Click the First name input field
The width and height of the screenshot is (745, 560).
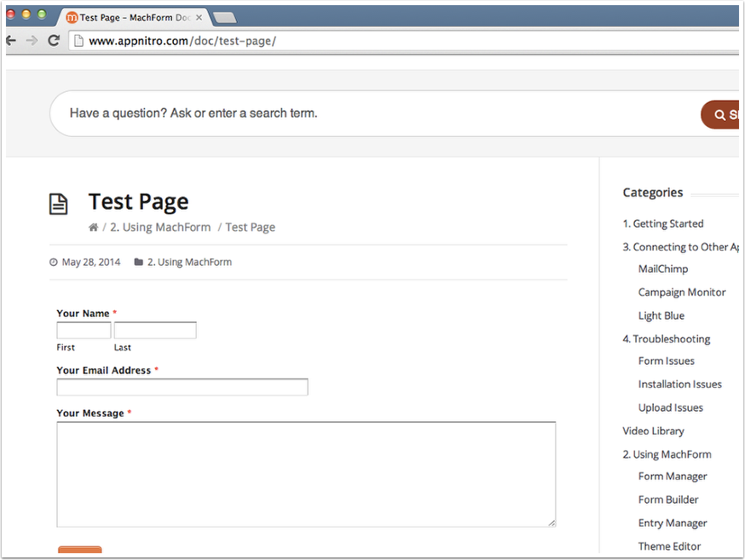[84, 330]
